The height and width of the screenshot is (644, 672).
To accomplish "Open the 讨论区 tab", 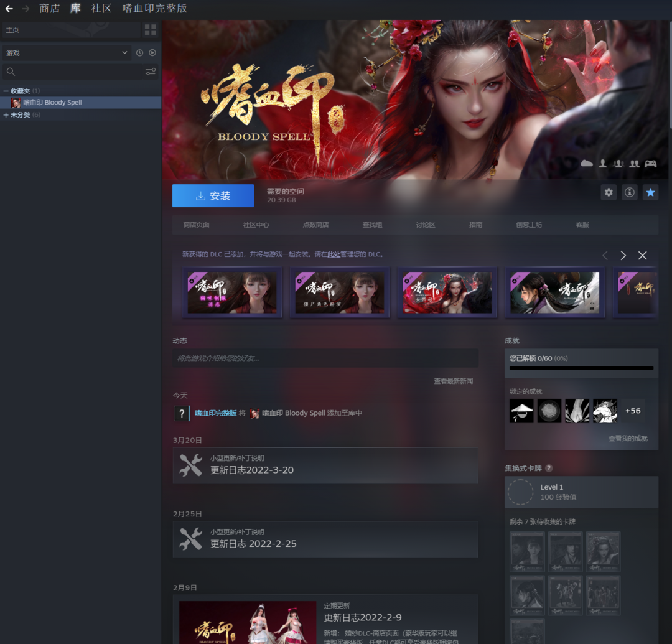I will (426, 225).
